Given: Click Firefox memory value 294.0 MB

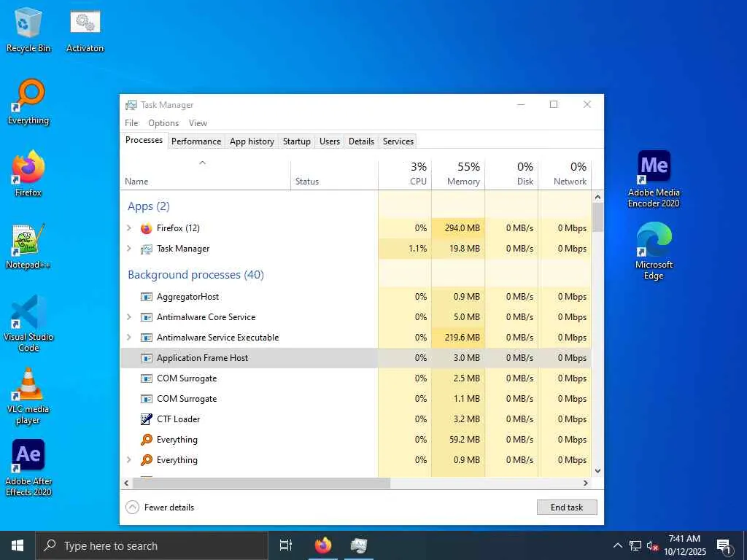Looking at the screenshot, I should [462, 228].
